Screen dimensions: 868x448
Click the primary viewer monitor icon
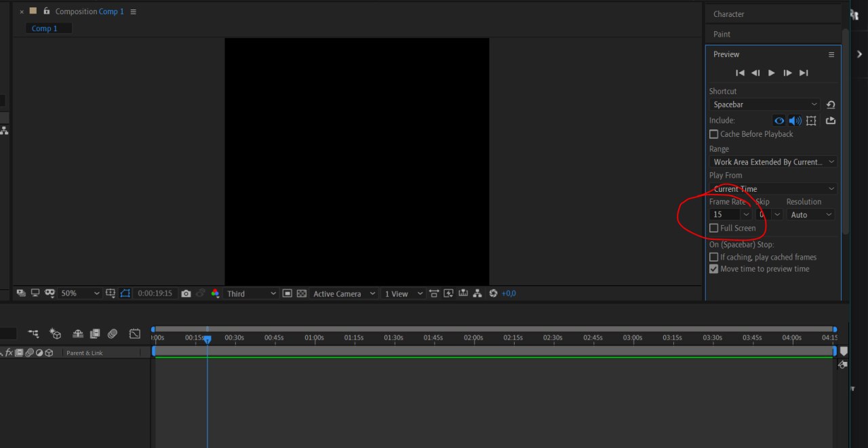pos(35,293)
